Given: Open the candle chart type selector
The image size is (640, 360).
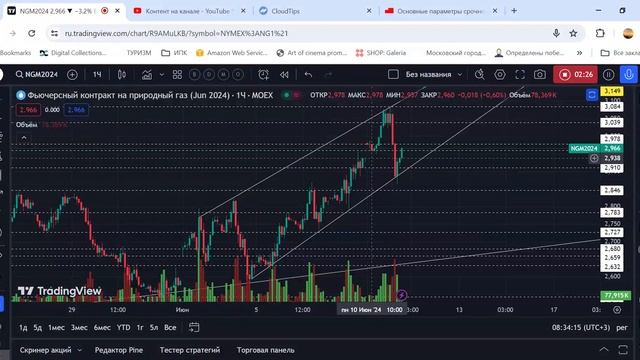Looking at the screenshot, I should [x=122, y=74].
